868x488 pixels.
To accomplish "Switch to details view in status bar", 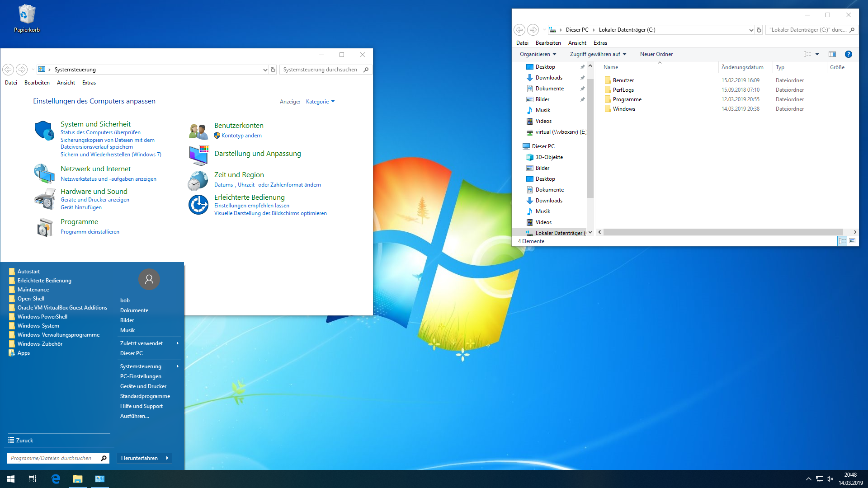I will [842, 241].
